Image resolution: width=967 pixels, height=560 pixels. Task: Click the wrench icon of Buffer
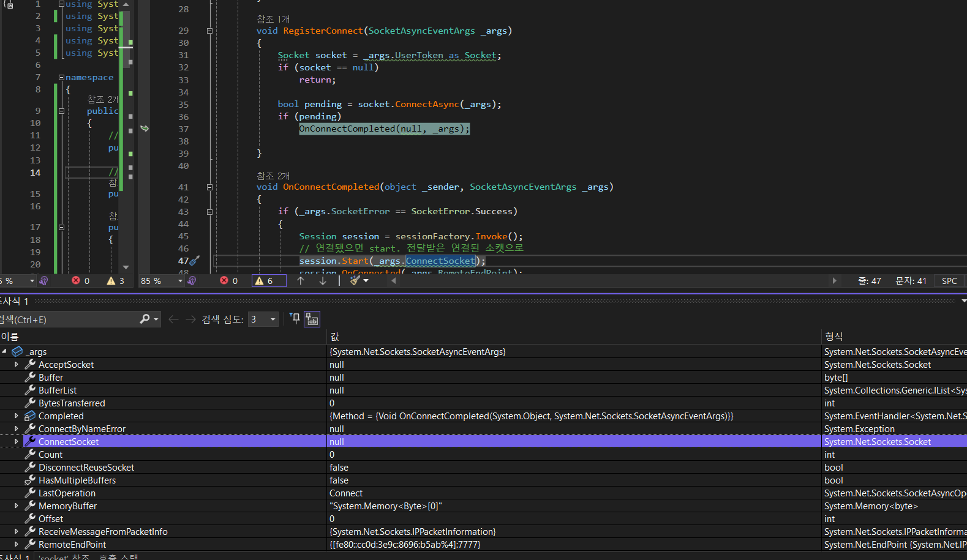[30, 377]
